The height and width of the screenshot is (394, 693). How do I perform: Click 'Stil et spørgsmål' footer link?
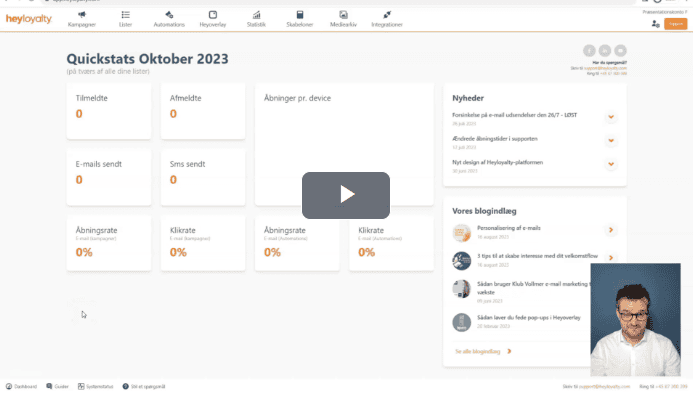148,386
